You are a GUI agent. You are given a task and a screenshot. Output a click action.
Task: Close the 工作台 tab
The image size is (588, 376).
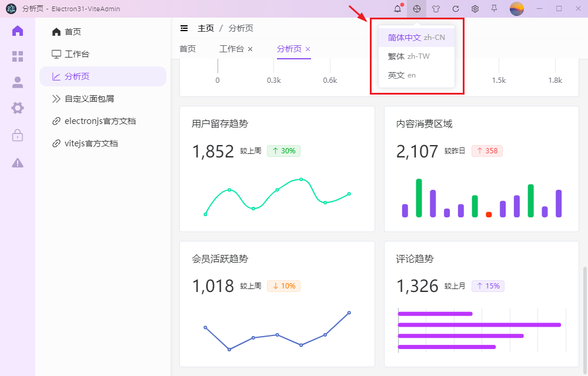(x=250, y=49)
